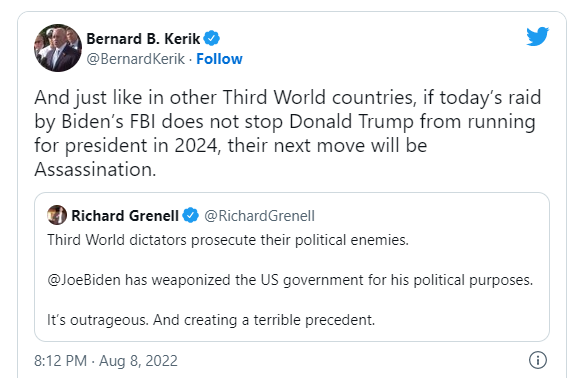Click the @BernardKerik handle

pyautogui.click(x=135, y=59)
